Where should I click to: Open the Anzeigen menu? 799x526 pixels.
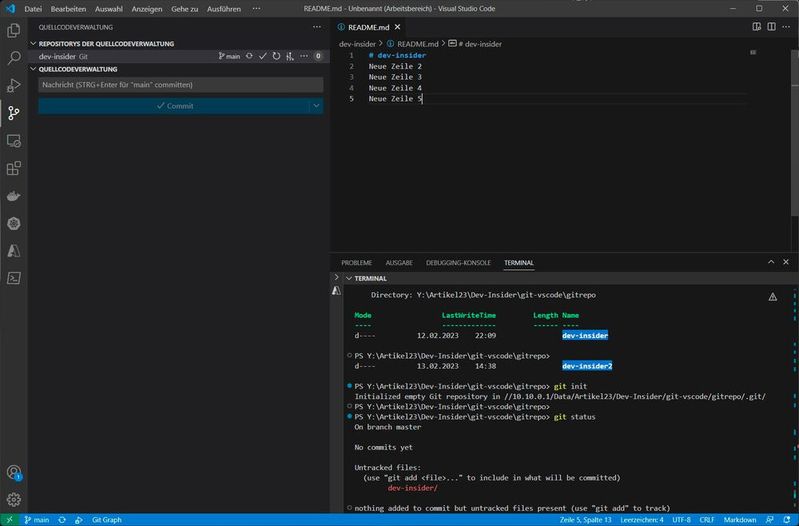147,9
